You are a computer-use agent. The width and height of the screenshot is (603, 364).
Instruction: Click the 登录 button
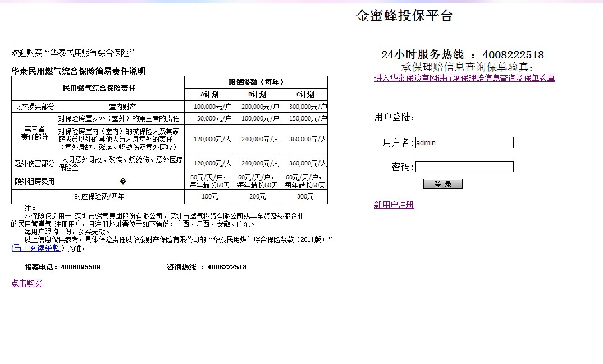coord(442,185)
